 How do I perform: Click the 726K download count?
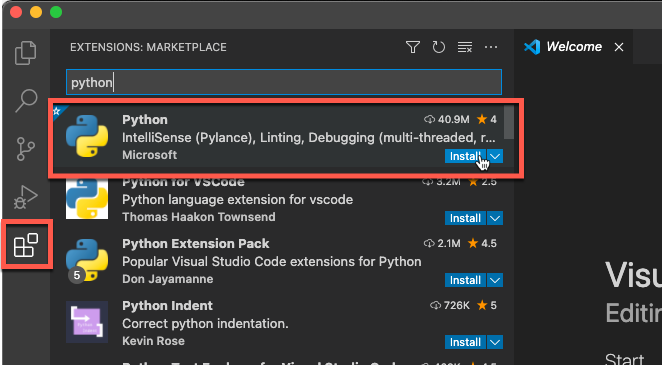450,306
